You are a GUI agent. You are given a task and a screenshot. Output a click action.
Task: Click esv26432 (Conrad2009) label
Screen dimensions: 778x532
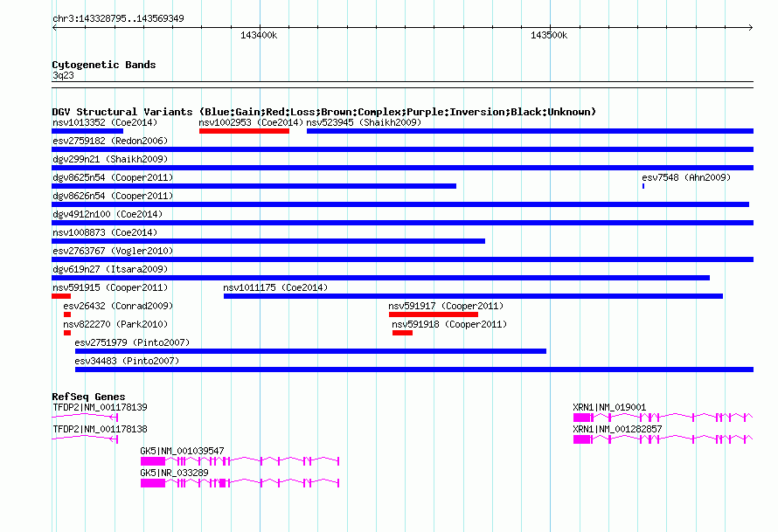[x=118, y=306]
